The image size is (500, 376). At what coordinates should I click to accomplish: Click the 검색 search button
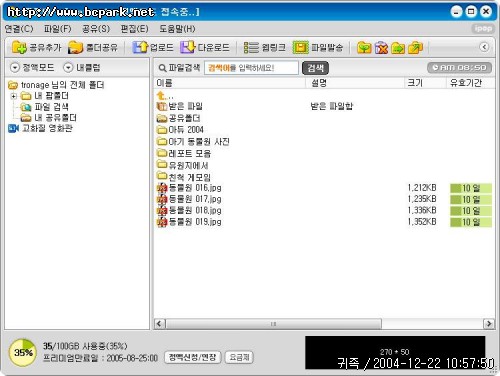315,68
